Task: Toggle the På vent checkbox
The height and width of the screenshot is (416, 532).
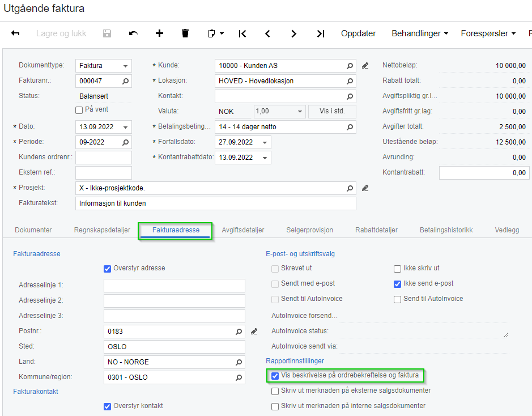Action: coord(79,110)
